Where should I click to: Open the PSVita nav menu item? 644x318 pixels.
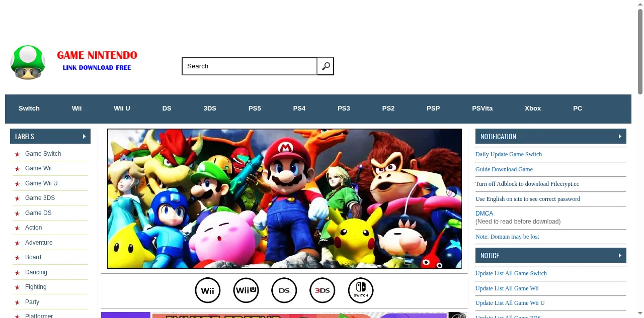click(482, 109)
